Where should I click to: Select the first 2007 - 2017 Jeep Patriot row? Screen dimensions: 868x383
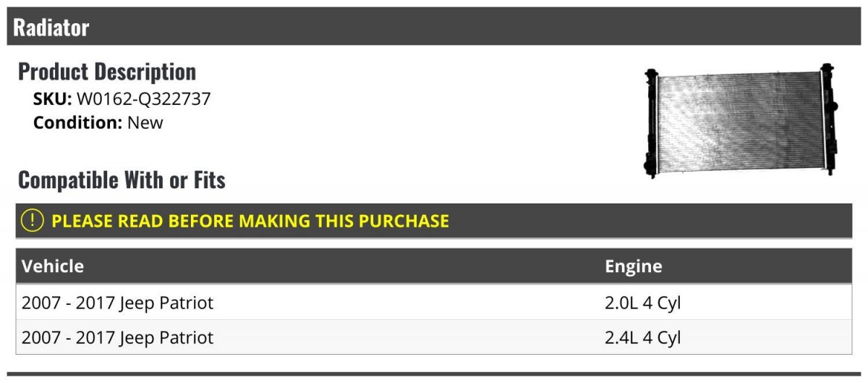(x=118, y=303)
